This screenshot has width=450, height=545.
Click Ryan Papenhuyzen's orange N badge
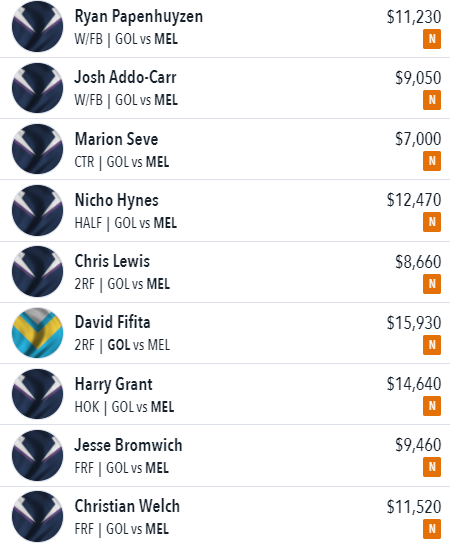432,39
